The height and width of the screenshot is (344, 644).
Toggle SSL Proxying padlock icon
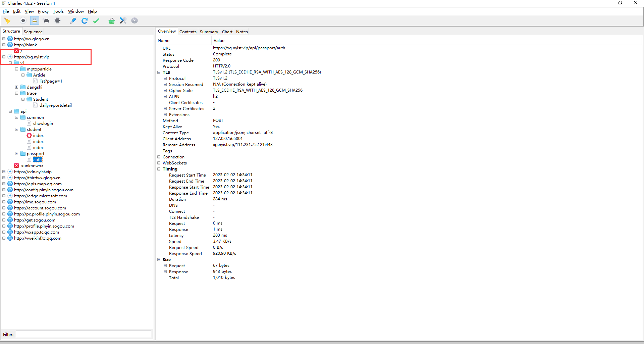click(x=35, y=21)
